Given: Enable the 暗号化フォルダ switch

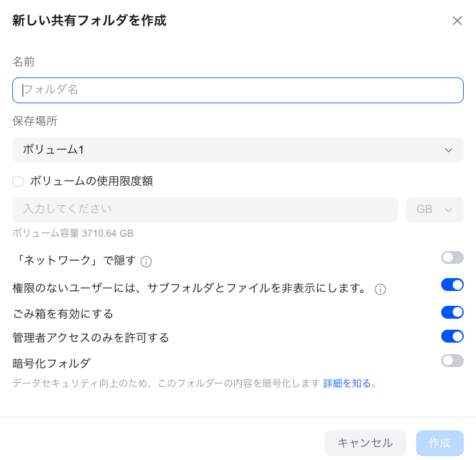Looking at the screenshot, I should 452,361.
